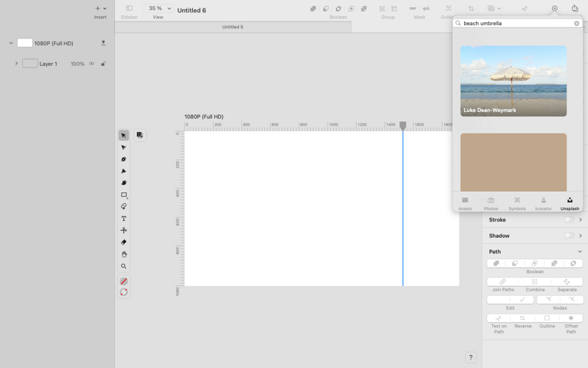This screenshot has height=368, width=588.
Task: Click the last Boolean icon in Path panel
Action: 573,263
